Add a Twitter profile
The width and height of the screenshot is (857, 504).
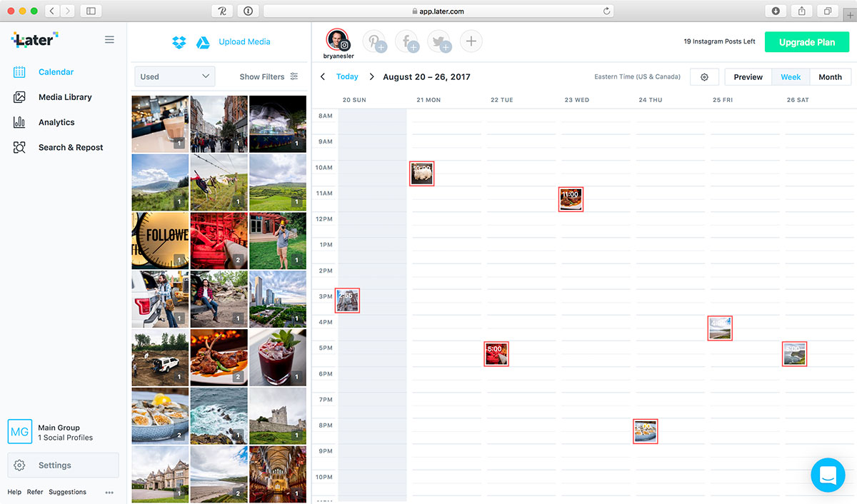pos(438,41)
